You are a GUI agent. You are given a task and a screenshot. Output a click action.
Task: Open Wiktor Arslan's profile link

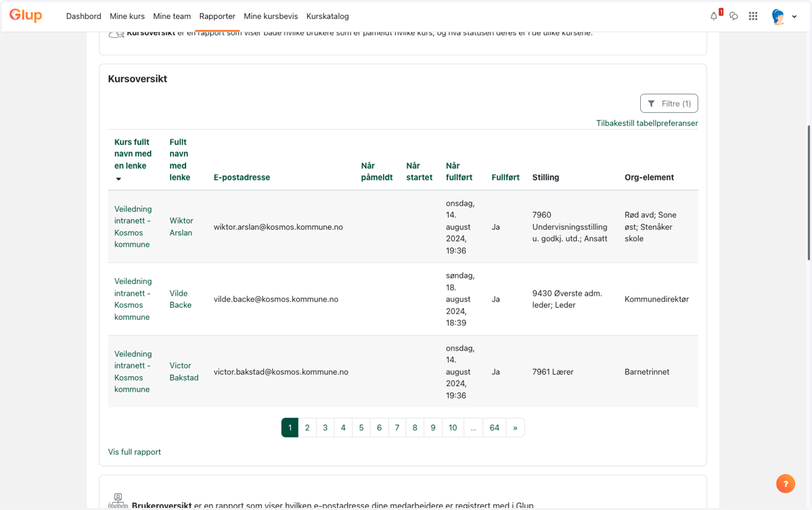(x=181, y=227)
